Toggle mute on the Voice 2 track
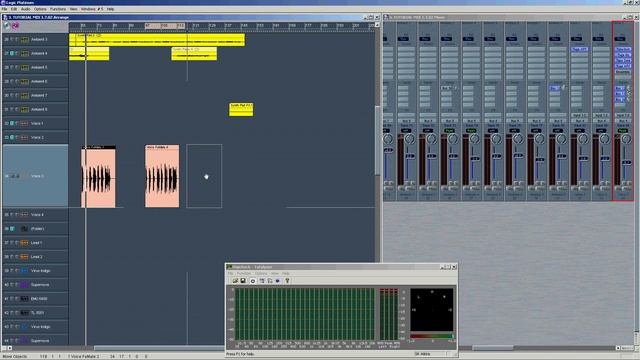This screenshot has height=360, width=640. point(12,138)
